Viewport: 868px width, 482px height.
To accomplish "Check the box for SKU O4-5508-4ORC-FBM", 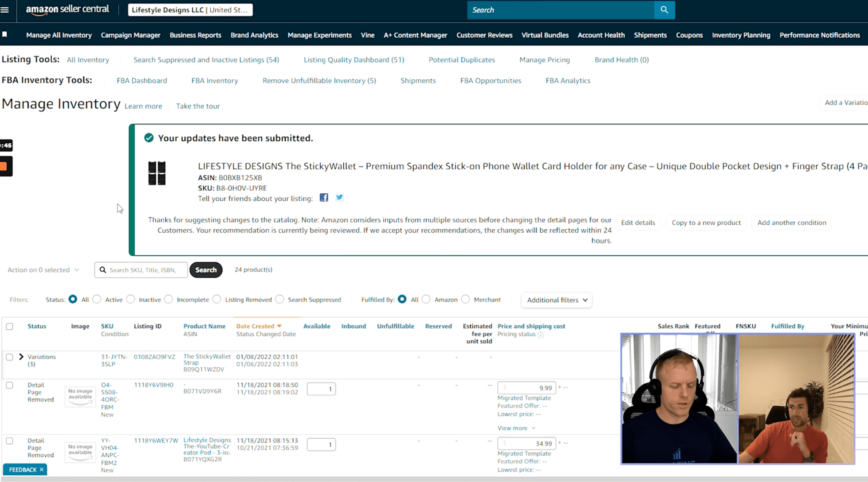I will 10,385.
